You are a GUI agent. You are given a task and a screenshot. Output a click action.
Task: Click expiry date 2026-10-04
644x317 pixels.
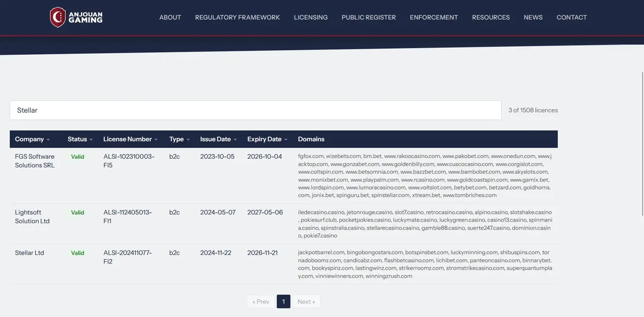point(265,157)
